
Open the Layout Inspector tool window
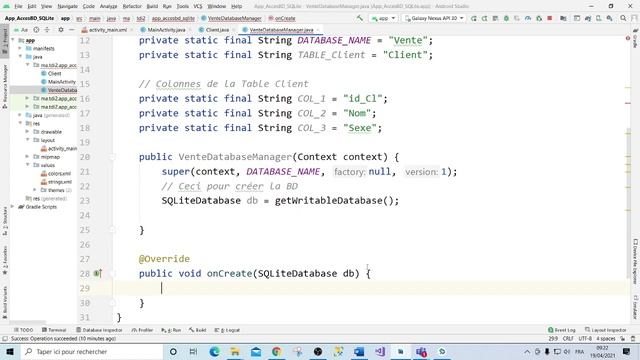click(606, 330)
